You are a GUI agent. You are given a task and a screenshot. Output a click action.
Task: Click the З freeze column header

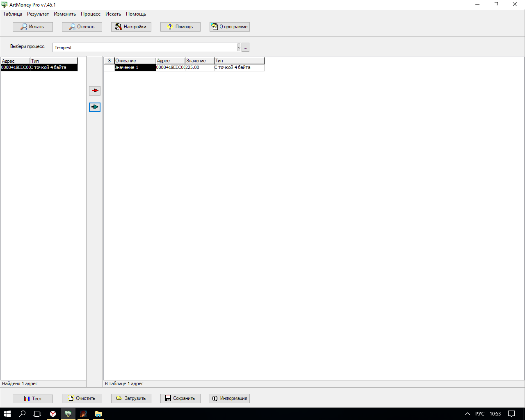pos(109,61)
